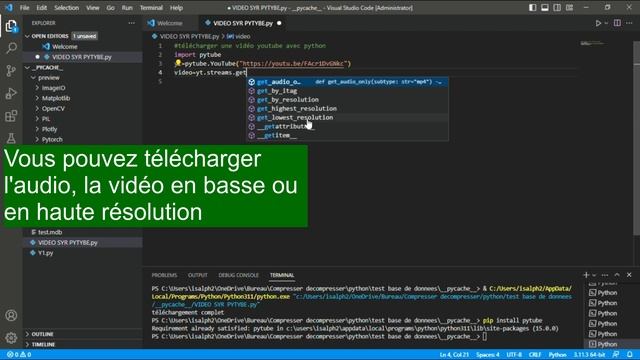This screenshot has width=640, height=360.
Task: Select get_audio_only autocomplete suggestion
Action: [x=347, y=82]
